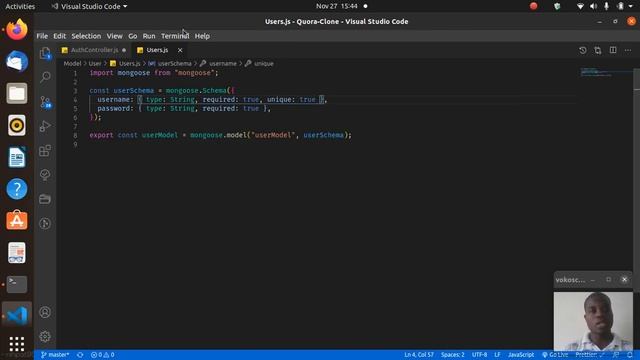Open the Terminal menu
Image resolution: width=640 pixels, height=360 pixels.
175,36
